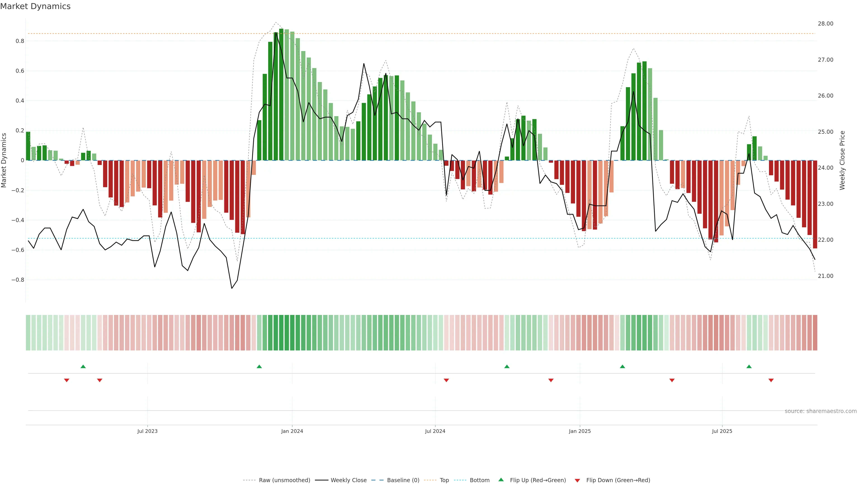Click the Market Dynamics chart title

pos(35,6)
